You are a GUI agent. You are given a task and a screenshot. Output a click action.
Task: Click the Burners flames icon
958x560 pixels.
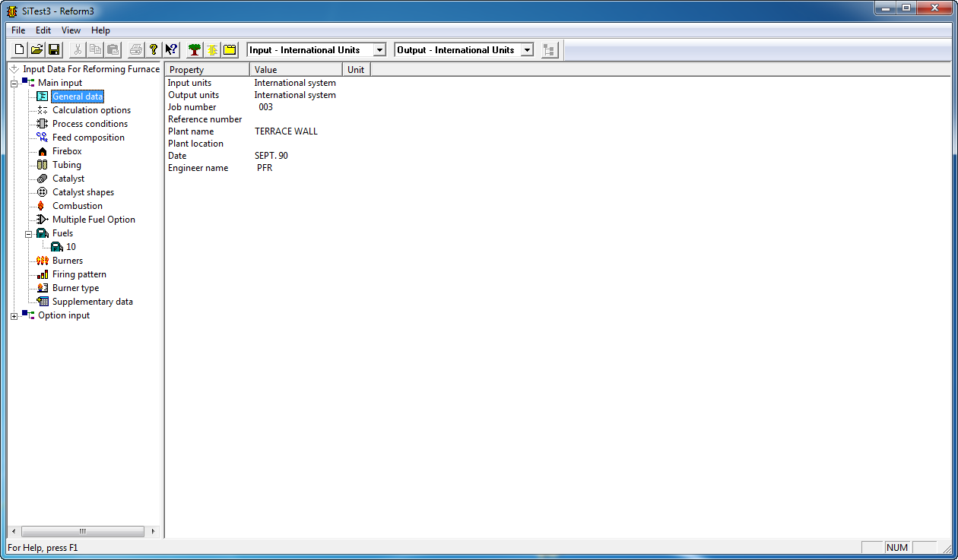tap(43, 261)
